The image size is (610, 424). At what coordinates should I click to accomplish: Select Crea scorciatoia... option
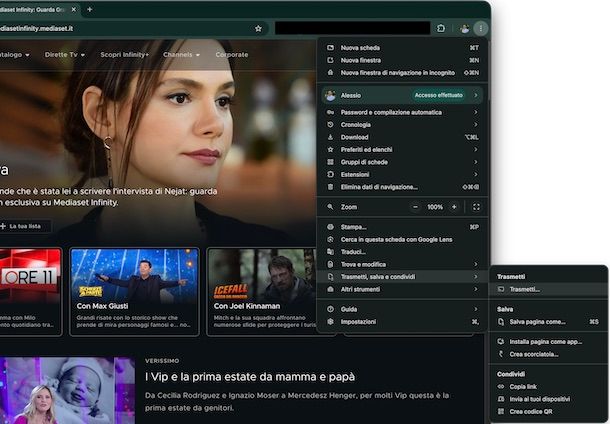pos(548,354)
